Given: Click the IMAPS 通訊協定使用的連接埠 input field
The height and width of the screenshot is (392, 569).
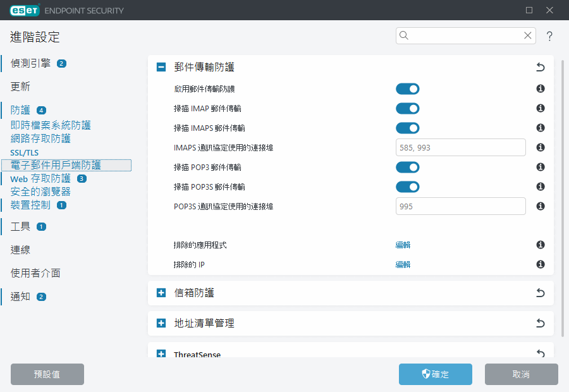Looking at the screenshot, I should pos(460,148).
